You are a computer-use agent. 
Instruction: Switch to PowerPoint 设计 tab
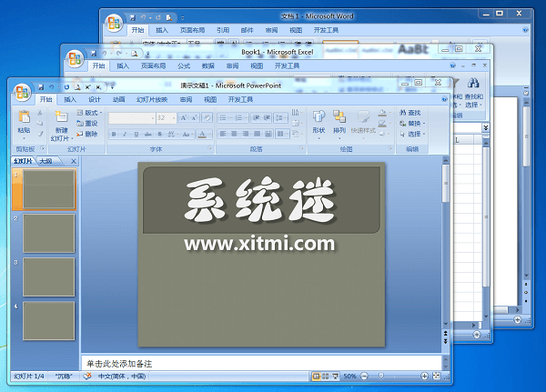[x=95, y=99]
